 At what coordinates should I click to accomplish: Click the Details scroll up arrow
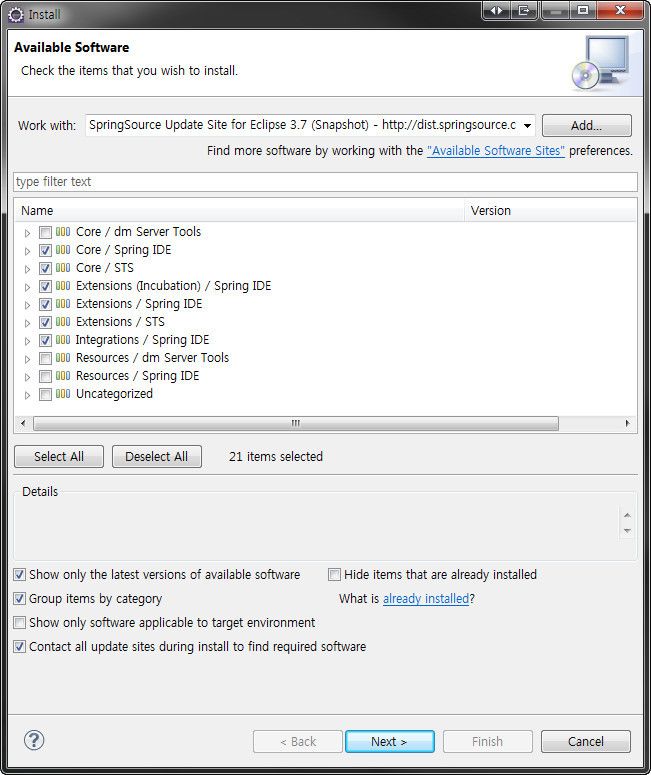[627, 516]
